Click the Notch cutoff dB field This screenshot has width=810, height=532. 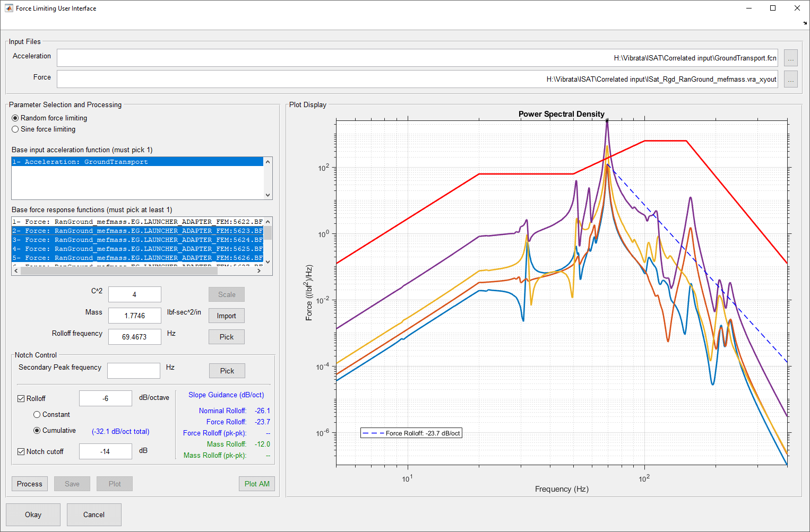point(106,451)
